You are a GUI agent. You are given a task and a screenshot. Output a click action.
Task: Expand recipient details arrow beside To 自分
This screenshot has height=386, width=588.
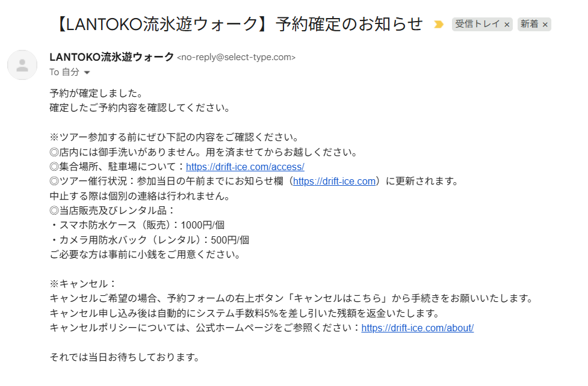87,73
